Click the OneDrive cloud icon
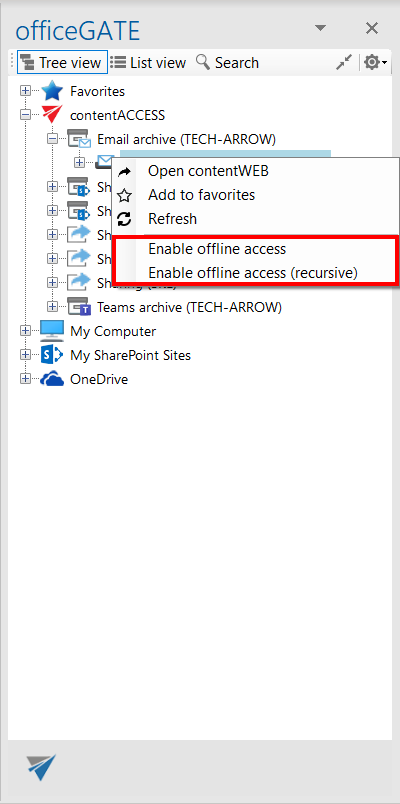Image resolution: width=400 pixels, height=804 pixels. click(x=52, y=379)
